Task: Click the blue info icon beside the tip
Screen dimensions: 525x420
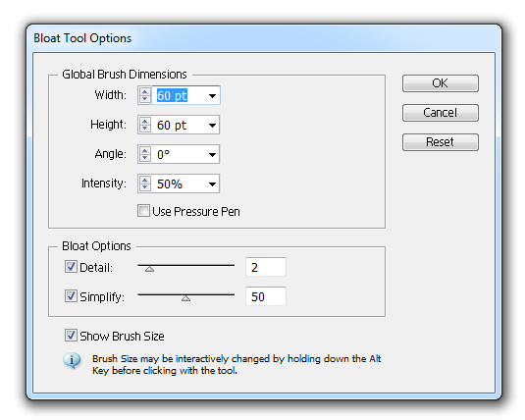Action: 72,361
